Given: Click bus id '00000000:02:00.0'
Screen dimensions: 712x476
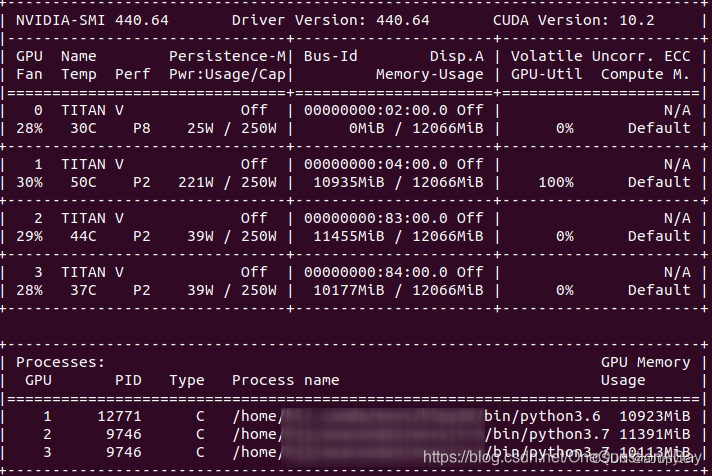Looking at the screenshot, I should tap(376, 110).
